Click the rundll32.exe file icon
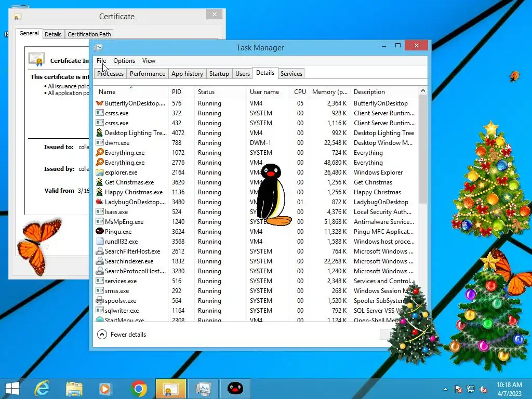Screen dimensions: 532x399 [99, 241]
